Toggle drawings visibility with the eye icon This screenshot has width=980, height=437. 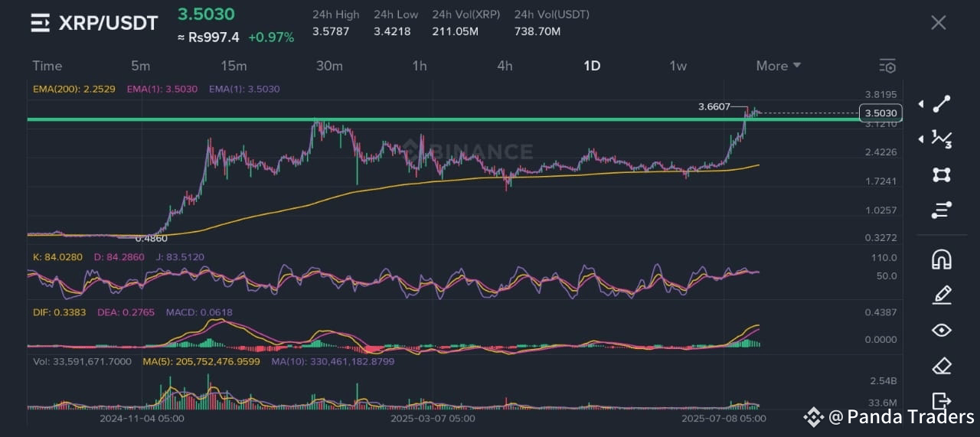point(941,330)
